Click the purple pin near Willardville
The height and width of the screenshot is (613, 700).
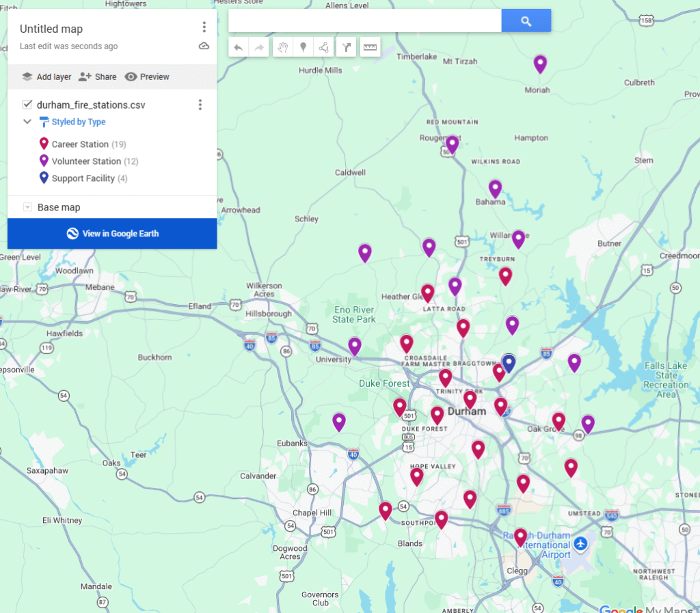(518, 239)
